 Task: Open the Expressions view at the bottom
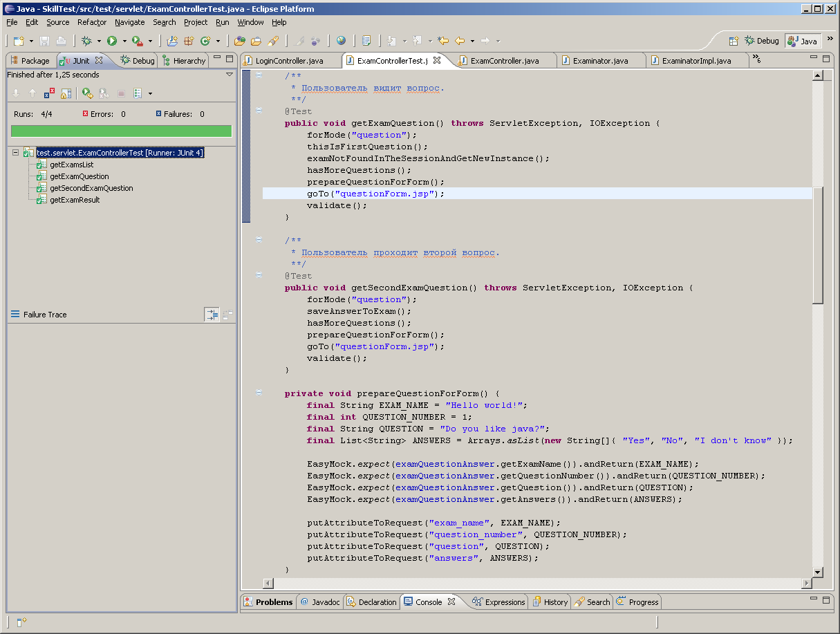498,602
